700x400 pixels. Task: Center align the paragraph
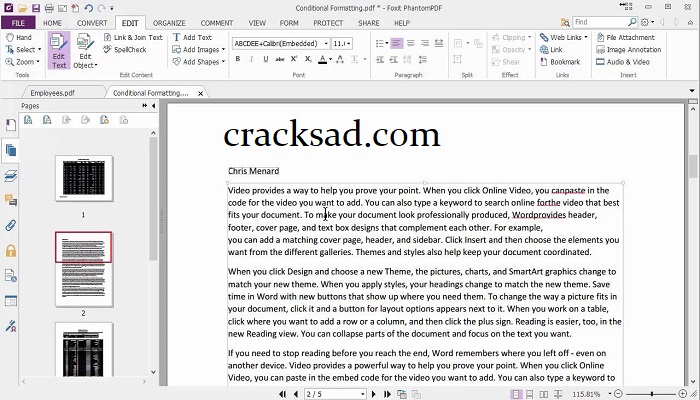point(411,43)
